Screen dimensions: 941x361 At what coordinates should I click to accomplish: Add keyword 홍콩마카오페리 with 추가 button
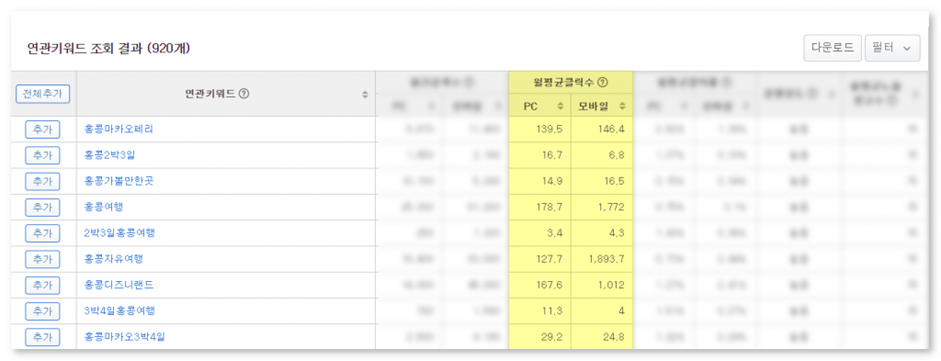(43, 130)
